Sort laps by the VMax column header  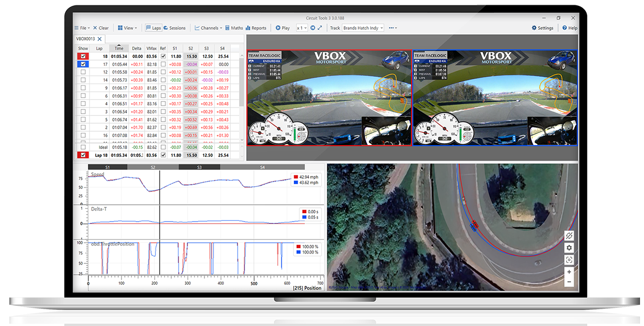152,49
